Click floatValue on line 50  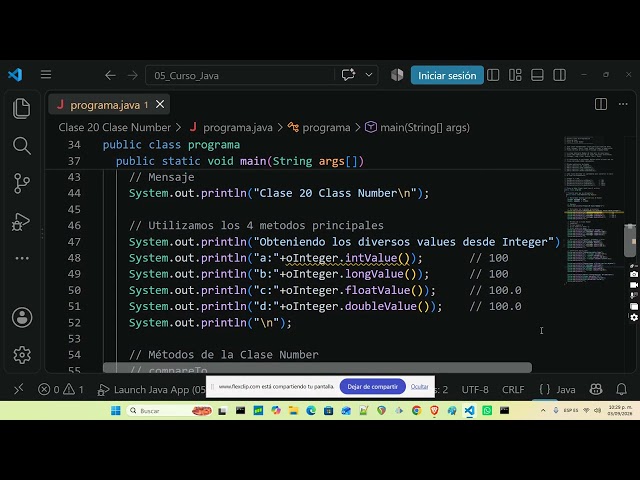coord(378,290)
